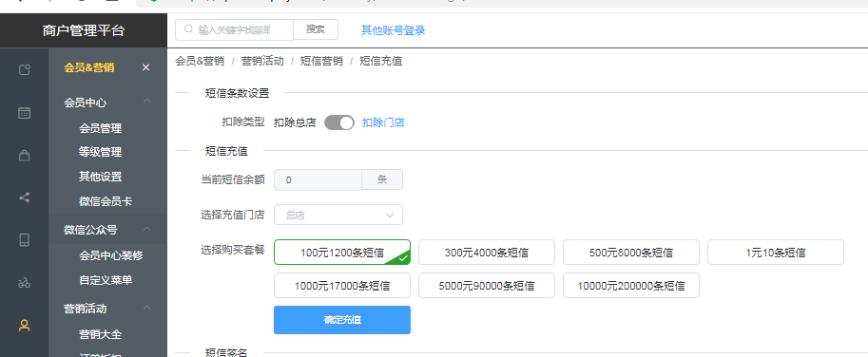The height and width of the screenshot is (357, 868).
Task: Open 微信会员卡 in sidebar
Action: click(106, 201)
